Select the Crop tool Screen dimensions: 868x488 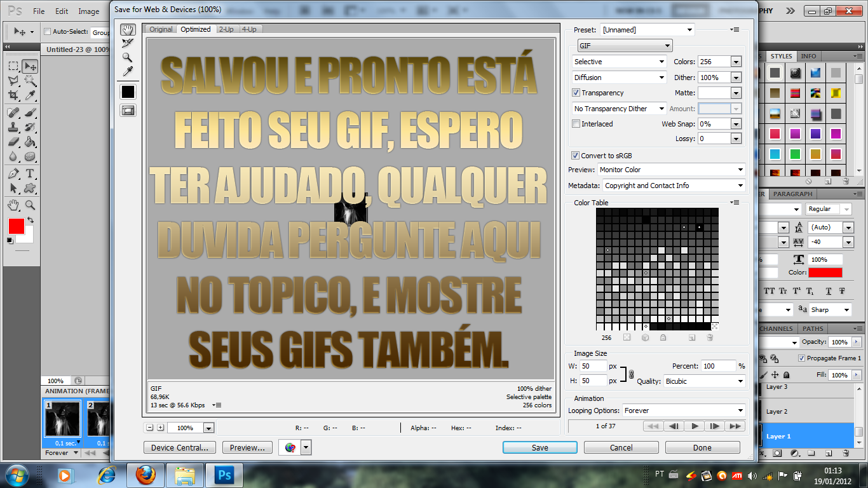(x=13, y=95)
